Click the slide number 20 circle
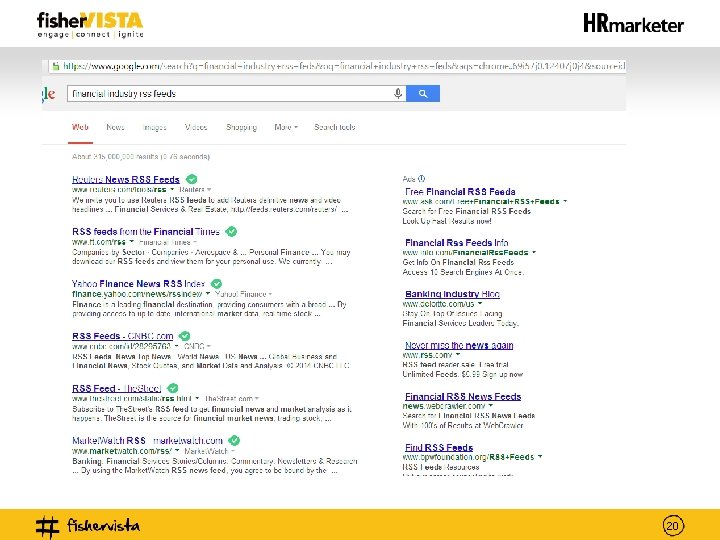 click(673, 526)
